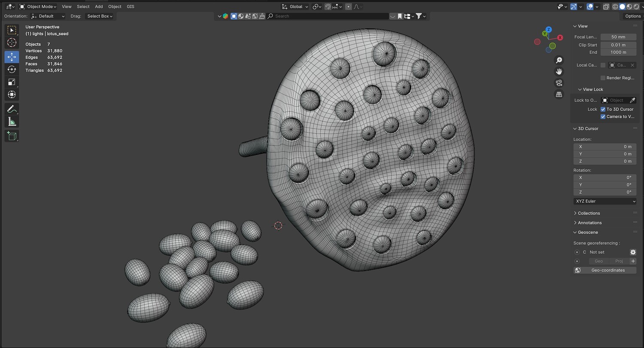Toggle X-ray mode in header
This screenshot has width=644, height=348.
tap(606, 6)
